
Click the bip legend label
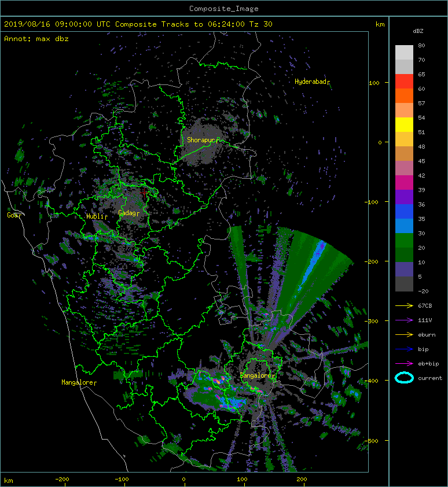pyautogui.click(x=423, y=349)
